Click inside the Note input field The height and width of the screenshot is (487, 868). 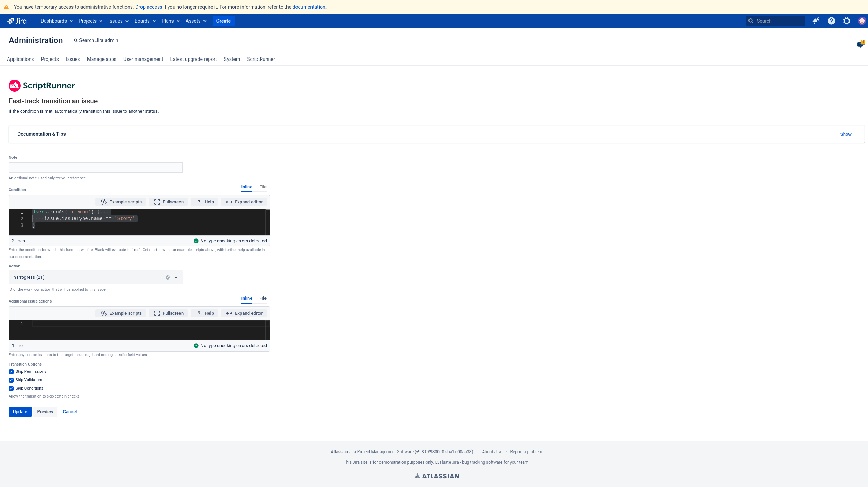95,167
